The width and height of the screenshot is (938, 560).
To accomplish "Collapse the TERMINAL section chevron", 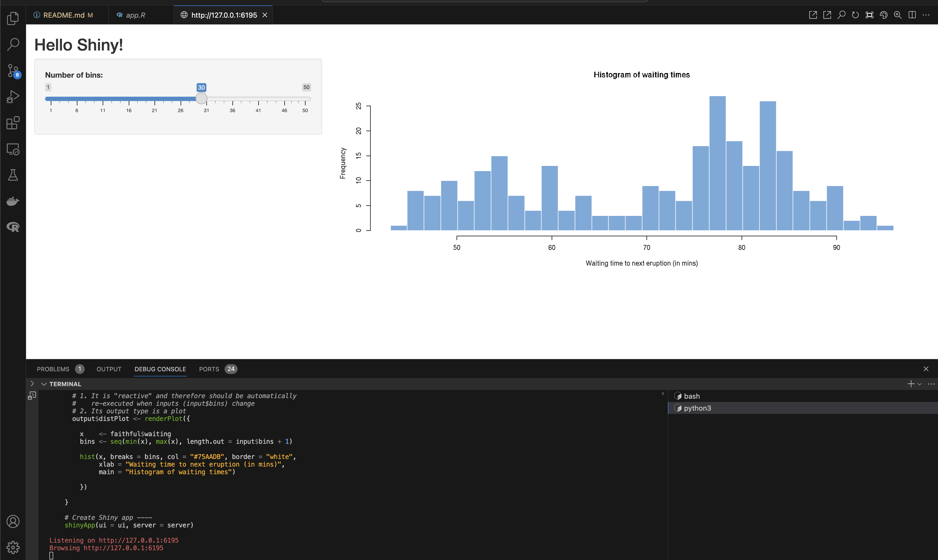I will point(44,384).
